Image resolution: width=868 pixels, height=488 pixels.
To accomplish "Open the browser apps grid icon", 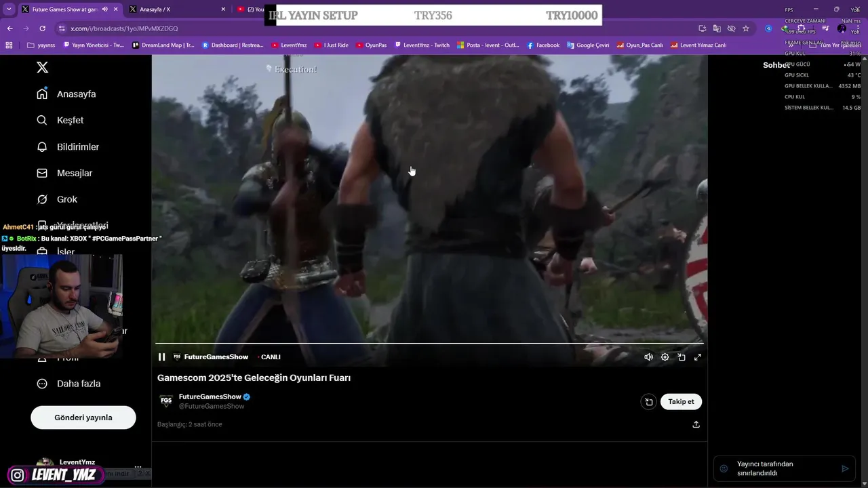I will [x=9, y=45].
